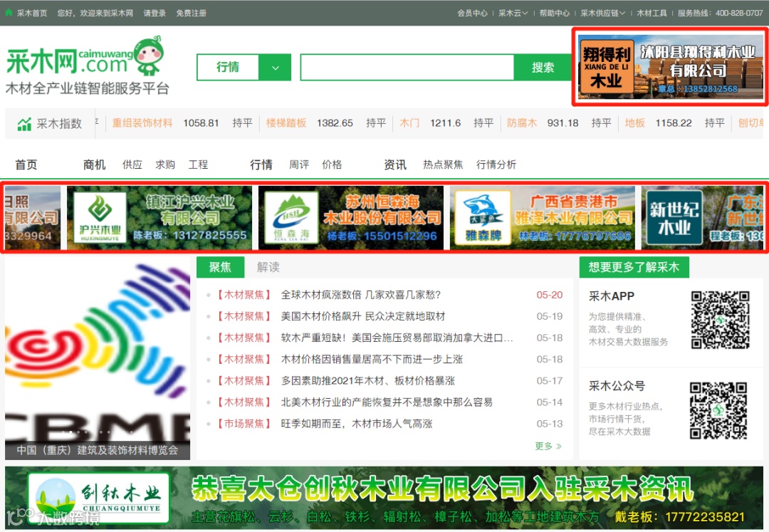Click index value 1058.81
This screenshot has height=532, width=769.
(201, 123)
